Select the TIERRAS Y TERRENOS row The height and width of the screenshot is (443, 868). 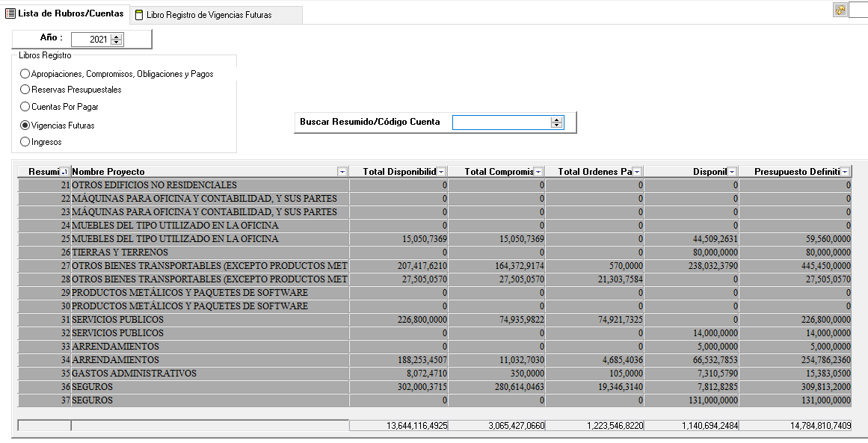click(x=209, y=253)
